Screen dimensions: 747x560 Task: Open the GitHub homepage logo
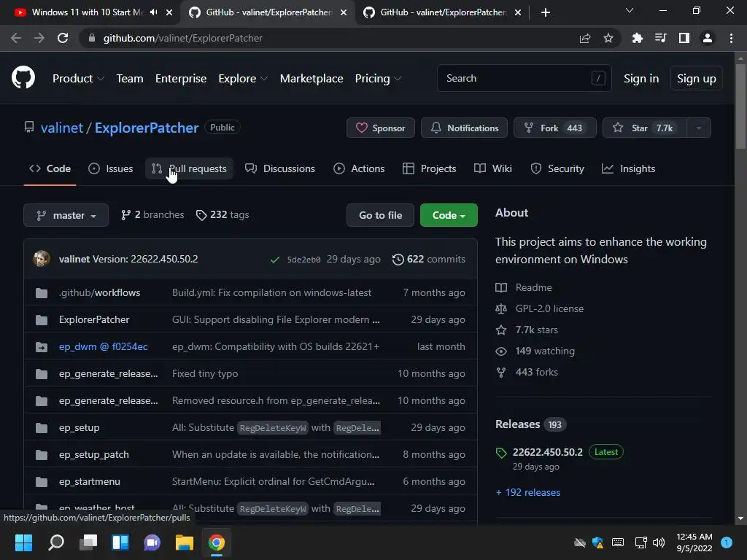click(x=23, y=78)
